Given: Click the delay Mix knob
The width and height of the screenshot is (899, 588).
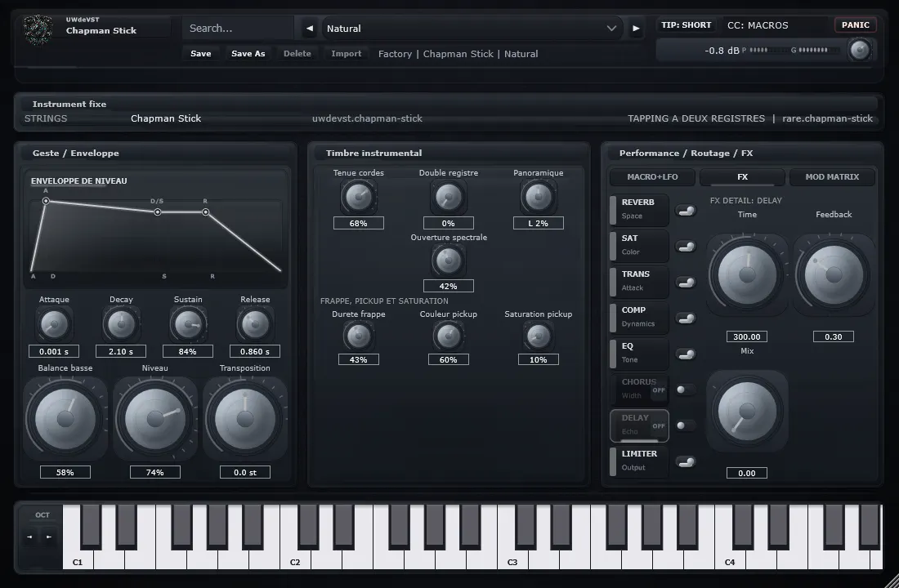Looking at the screenshot, I should pyautogui.click(x=746, y=411).
